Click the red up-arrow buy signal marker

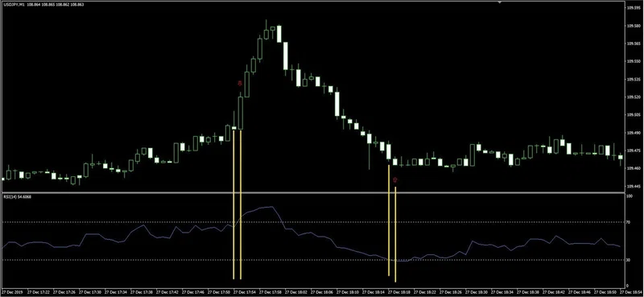[395, 179]
